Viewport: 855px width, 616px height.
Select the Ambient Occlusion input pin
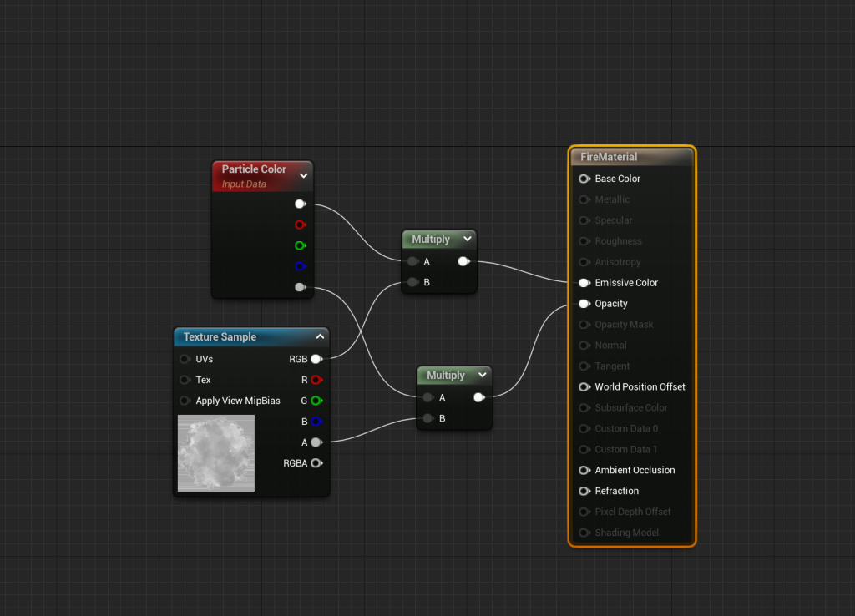[x=584, y=470]
